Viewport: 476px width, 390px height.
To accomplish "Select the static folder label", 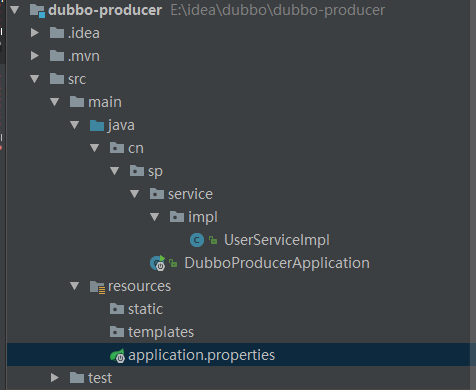I will (146, 309).
